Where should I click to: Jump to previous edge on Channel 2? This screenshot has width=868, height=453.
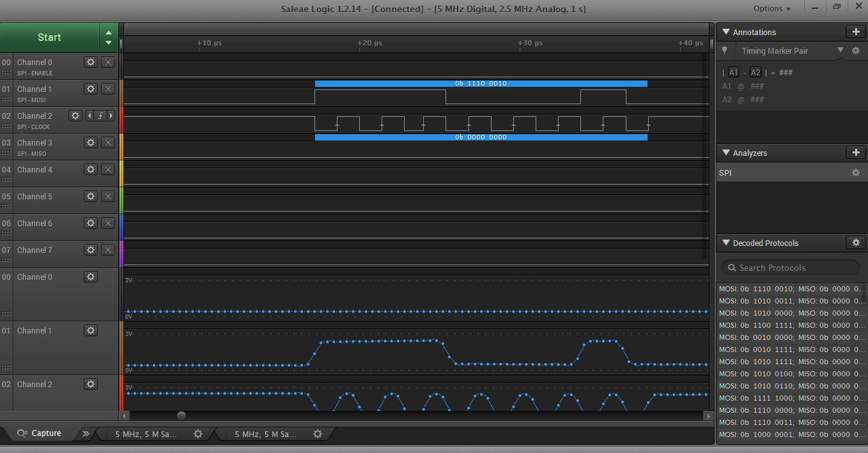click(x=89, y=116)
